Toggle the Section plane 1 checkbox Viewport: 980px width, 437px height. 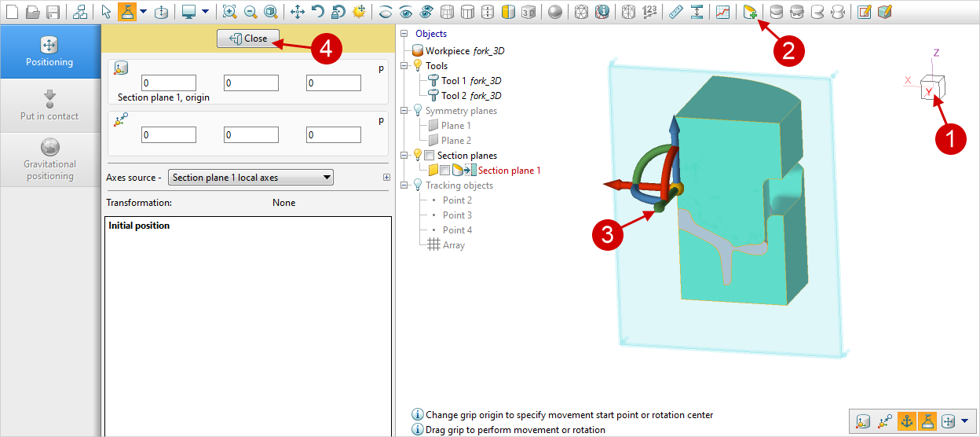point(445,171)
